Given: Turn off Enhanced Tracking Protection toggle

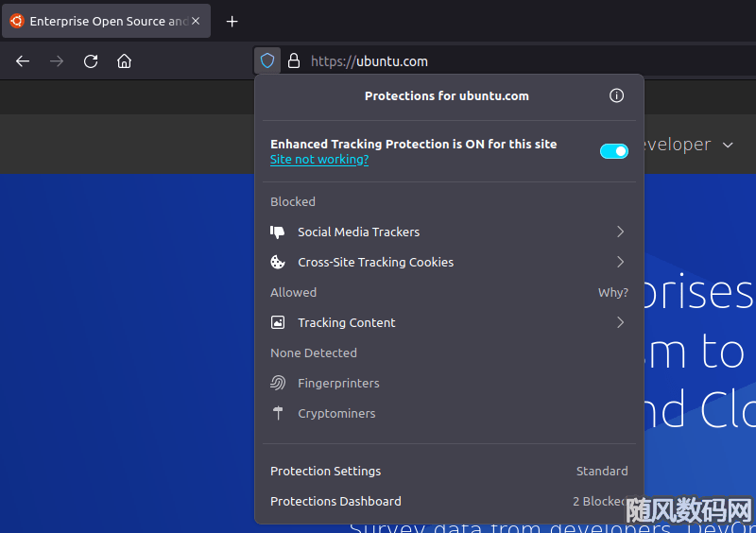Looking at the screenshot, I should pos(613,151).
